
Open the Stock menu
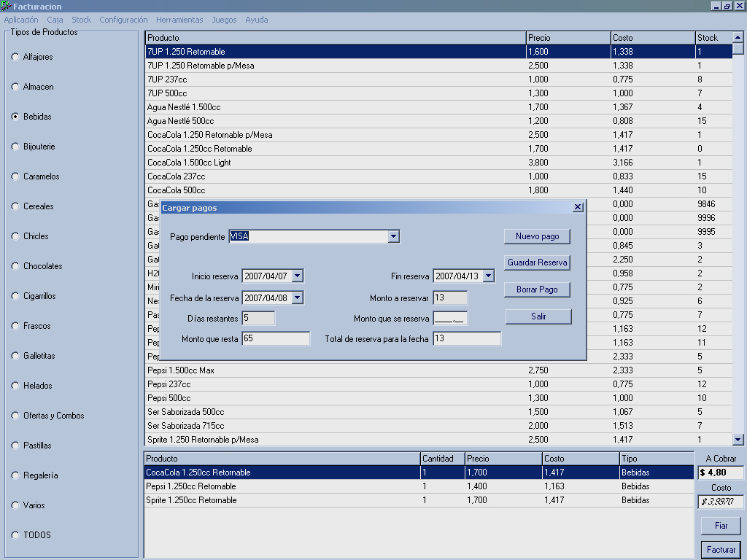[x=81, y=20]
